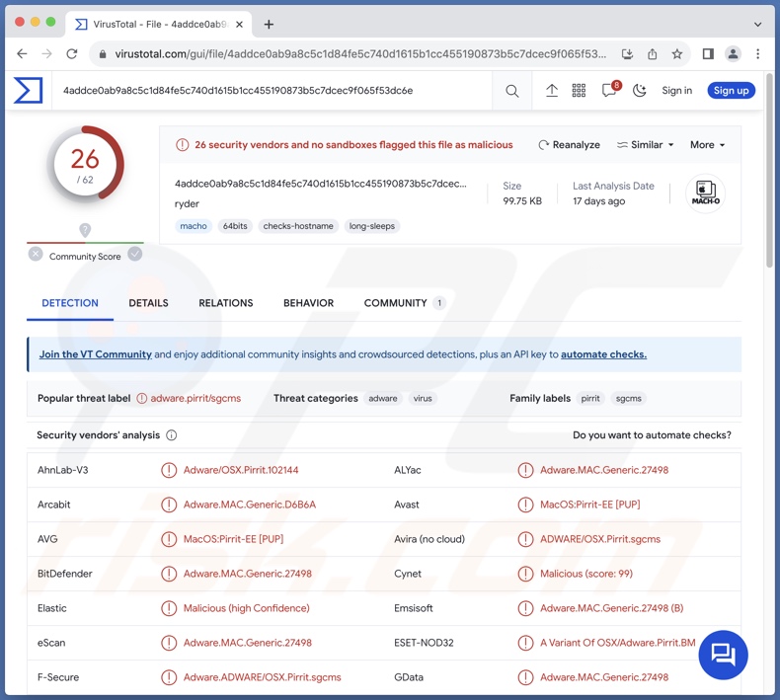Click Security vendors' analysis info icon
The image size is (780, 700).
[172, 435]
